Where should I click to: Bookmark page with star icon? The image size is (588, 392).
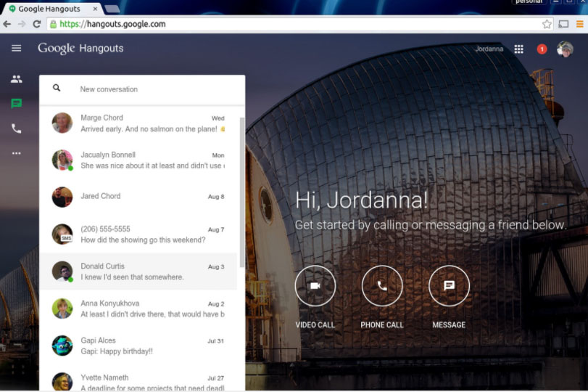547,24
